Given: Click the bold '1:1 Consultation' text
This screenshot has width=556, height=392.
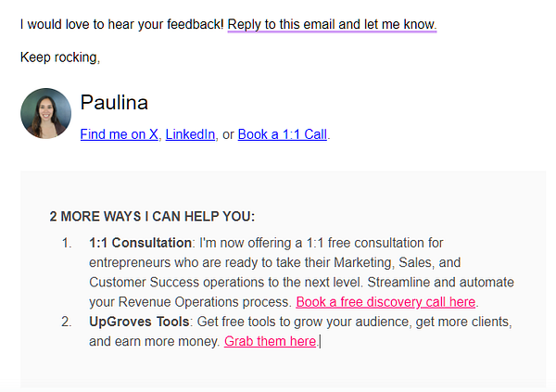Looking at the screenshot, I should [x=140, y=243].
